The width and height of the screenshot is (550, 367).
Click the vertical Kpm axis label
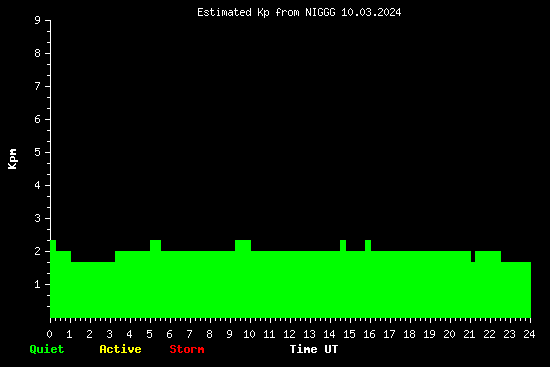tap(13, 159)
